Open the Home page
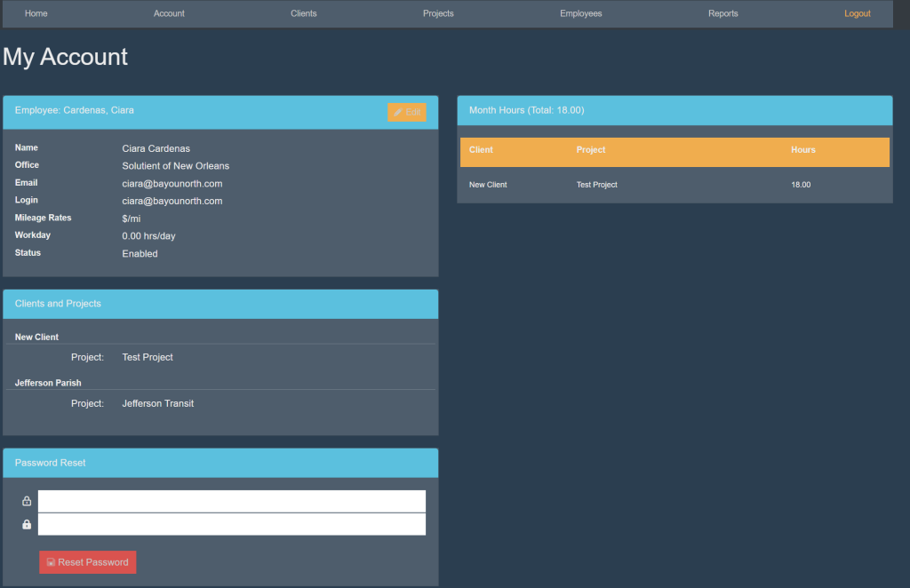 pyautogui.click(x=36, y=14)
